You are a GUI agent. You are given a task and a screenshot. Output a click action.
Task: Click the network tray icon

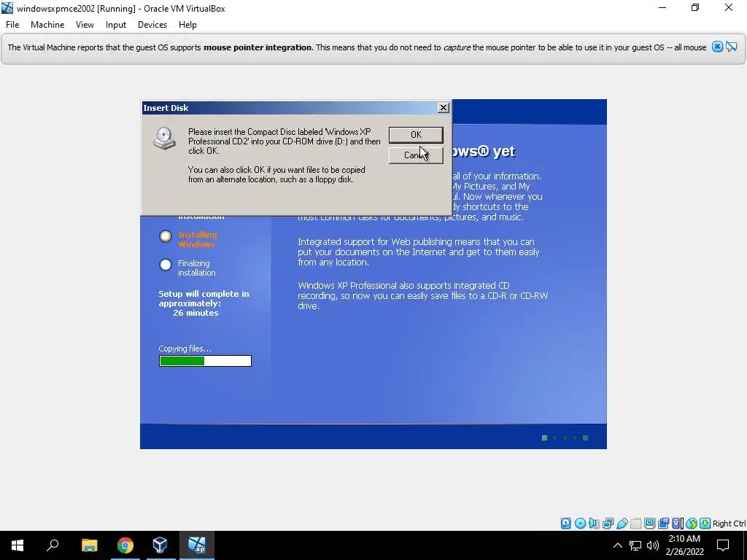635,545
